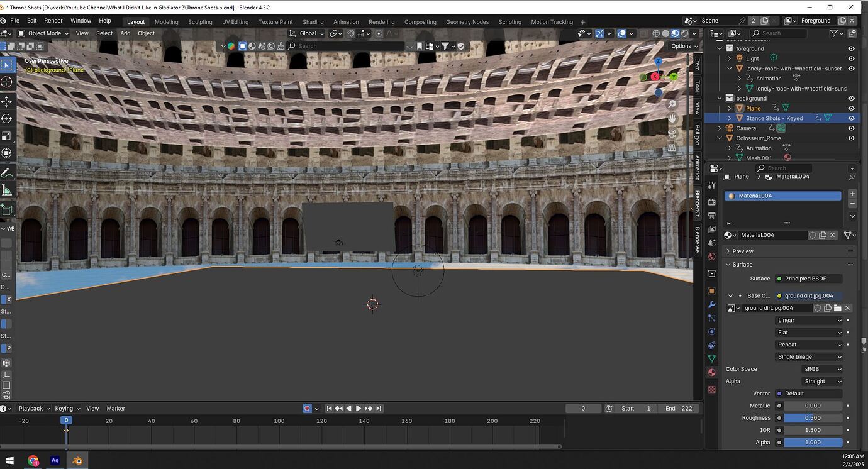
Task: Choose the Measure tool
Action: 6,190
